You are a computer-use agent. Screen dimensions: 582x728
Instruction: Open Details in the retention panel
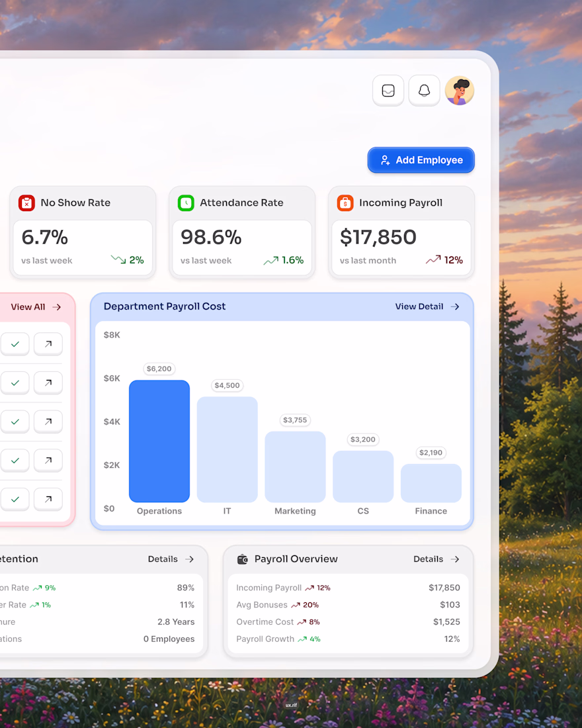pyautogui.click(x=171, y=559)
